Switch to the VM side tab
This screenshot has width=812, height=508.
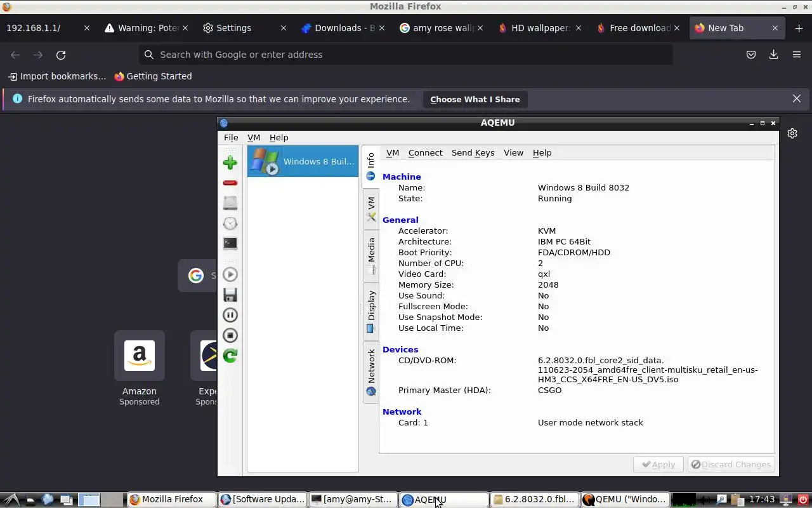370,210
